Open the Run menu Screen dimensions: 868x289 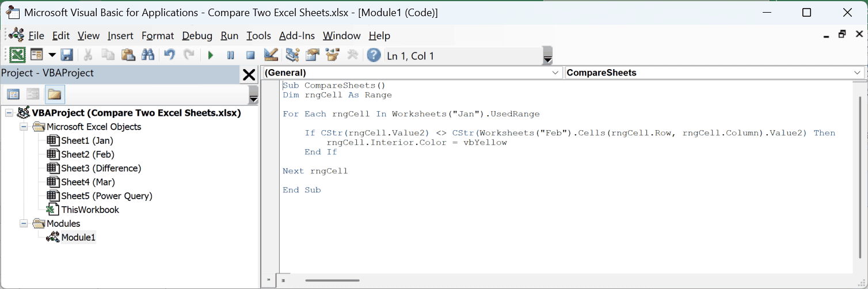pos(229,36)
